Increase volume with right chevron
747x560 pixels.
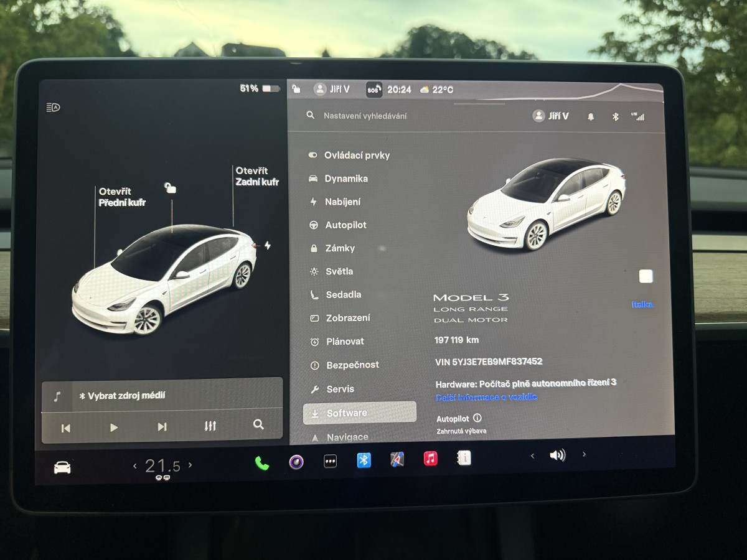pos(584,454)
